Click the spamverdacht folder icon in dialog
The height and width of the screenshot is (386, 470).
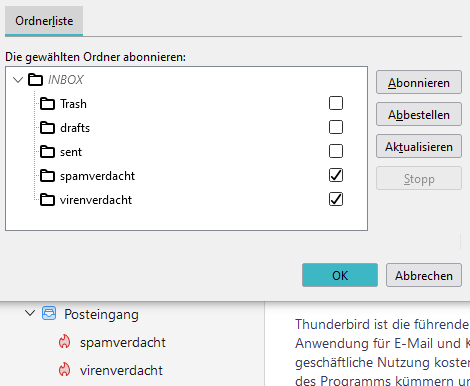tap(47, 176)
